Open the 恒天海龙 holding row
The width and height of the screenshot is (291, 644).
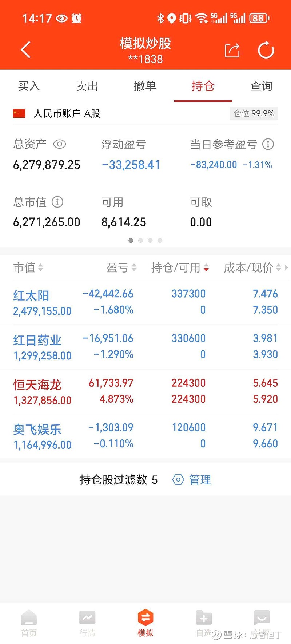point(145,391)
